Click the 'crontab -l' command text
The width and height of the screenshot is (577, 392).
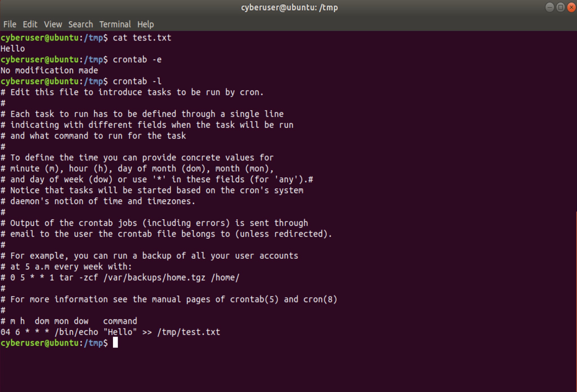point(137,81)
